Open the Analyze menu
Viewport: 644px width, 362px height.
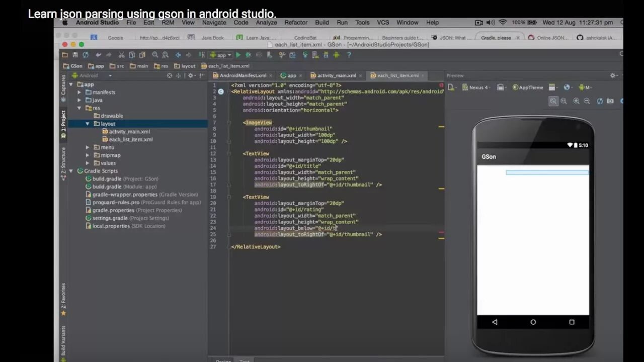pyautogui.click(x=266, y=23)
